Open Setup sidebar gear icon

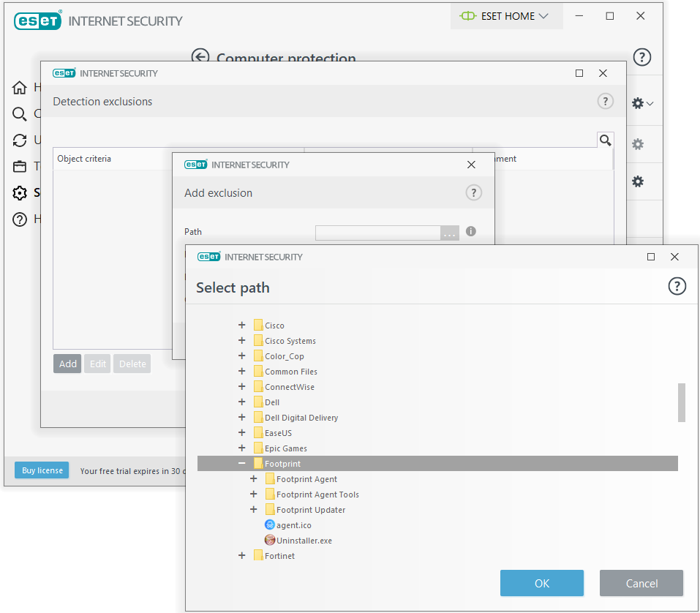(19, 193)
